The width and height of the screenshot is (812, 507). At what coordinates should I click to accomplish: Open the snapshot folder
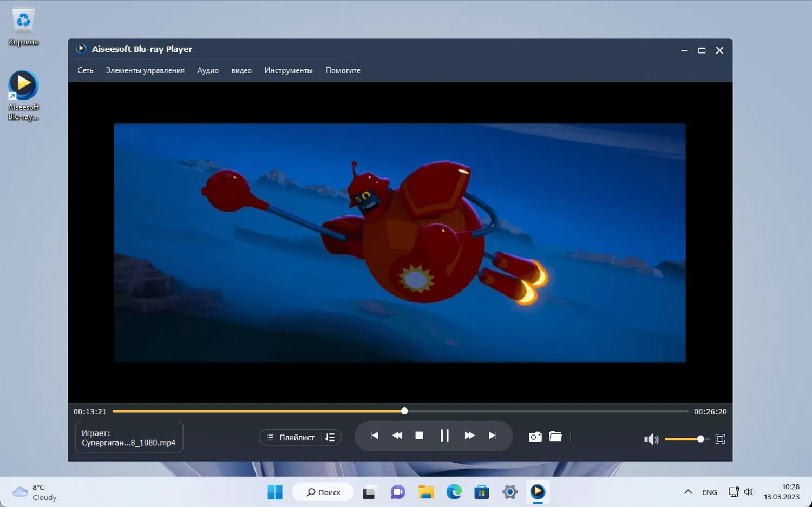point(555,436)
